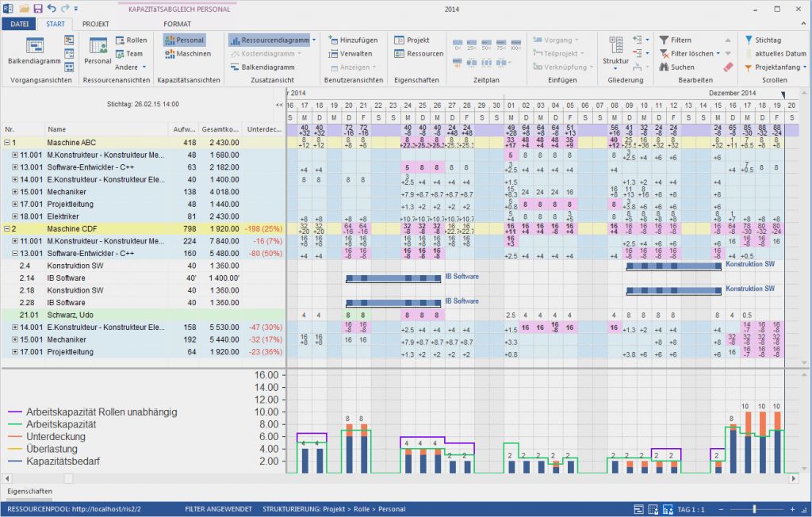Toggle the Filtern button
The height and width of the screenshot is (517, 812).
(676, 40)
